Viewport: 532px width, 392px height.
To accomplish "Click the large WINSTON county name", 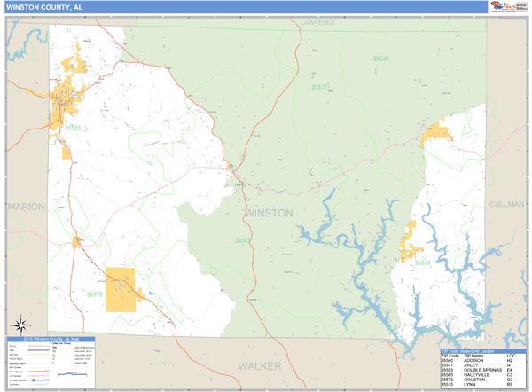I will pos(268,214).
